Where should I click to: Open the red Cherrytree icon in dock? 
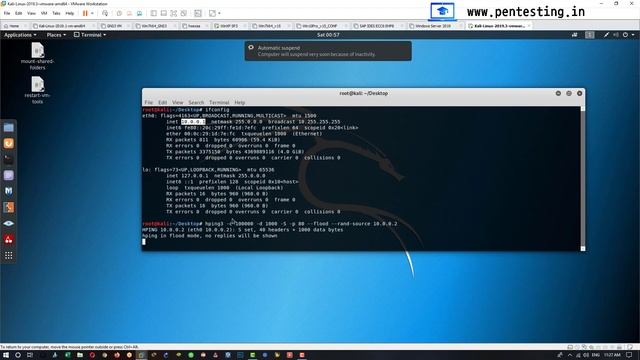9,239
